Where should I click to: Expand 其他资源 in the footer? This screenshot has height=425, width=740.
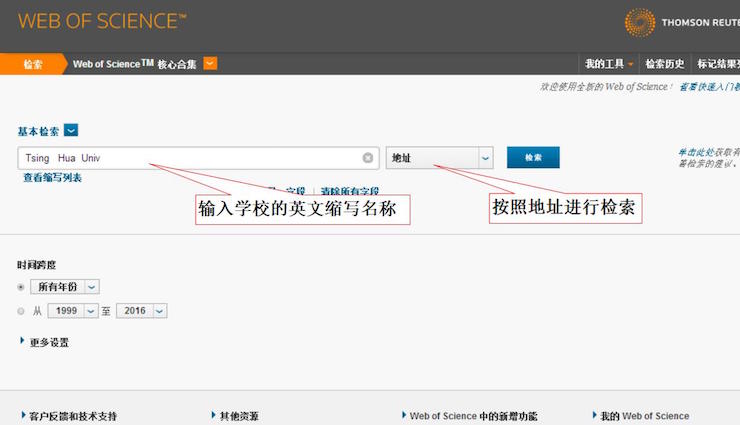click(x=235, y=416)
